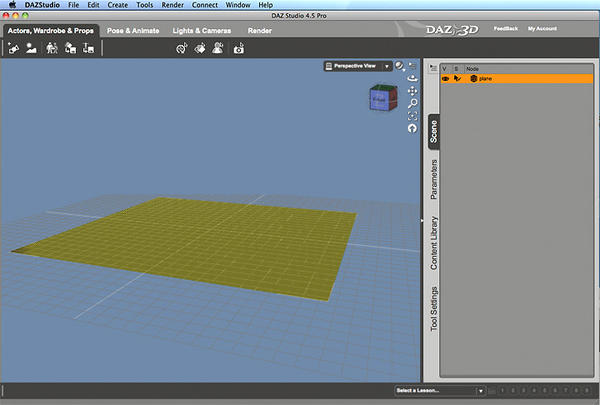
Task: Select the Scene side tab
Action: (x=434, y=132)
